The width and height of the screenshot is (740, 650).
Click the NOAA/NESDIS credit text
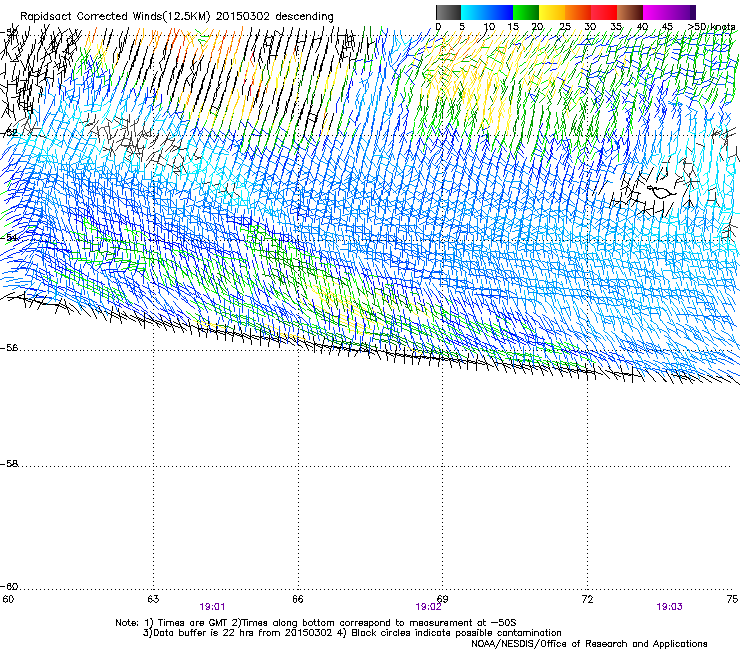point(589,644)
